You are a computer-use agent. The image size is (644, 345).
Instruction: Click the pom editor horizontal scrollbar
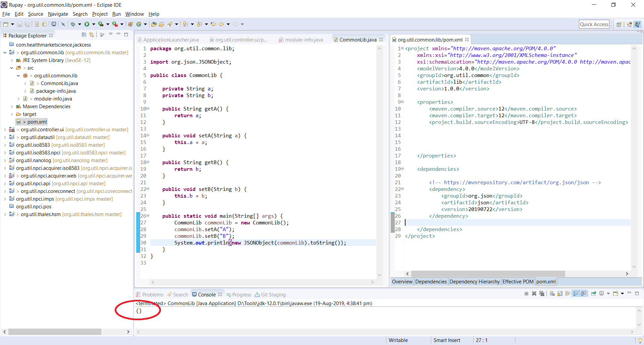(x=488, y=274)
